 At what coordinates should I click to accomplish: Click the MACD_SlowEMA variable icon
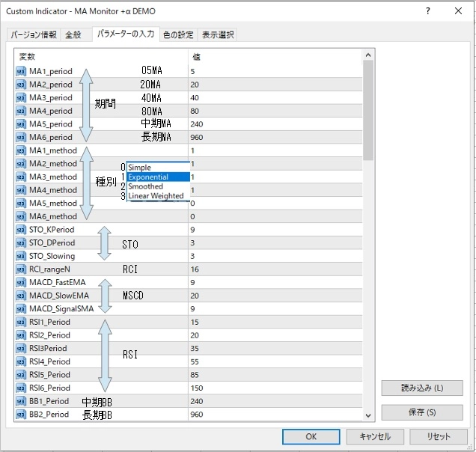tap(21, 296)
